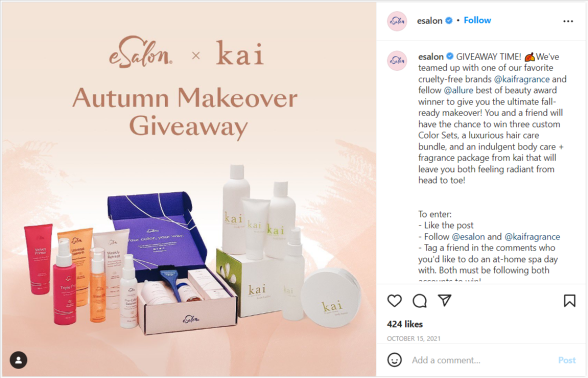This screenshot has width=588, height=378.
Task: View the 424 likes list
Action: (405, 324)
